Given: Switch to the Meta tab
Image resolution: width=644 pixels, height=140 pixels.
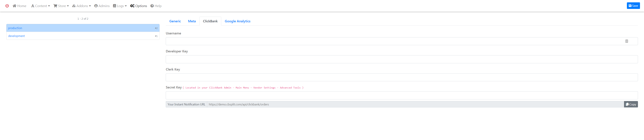Looking at the screenshot, I should tap(192, 21).
